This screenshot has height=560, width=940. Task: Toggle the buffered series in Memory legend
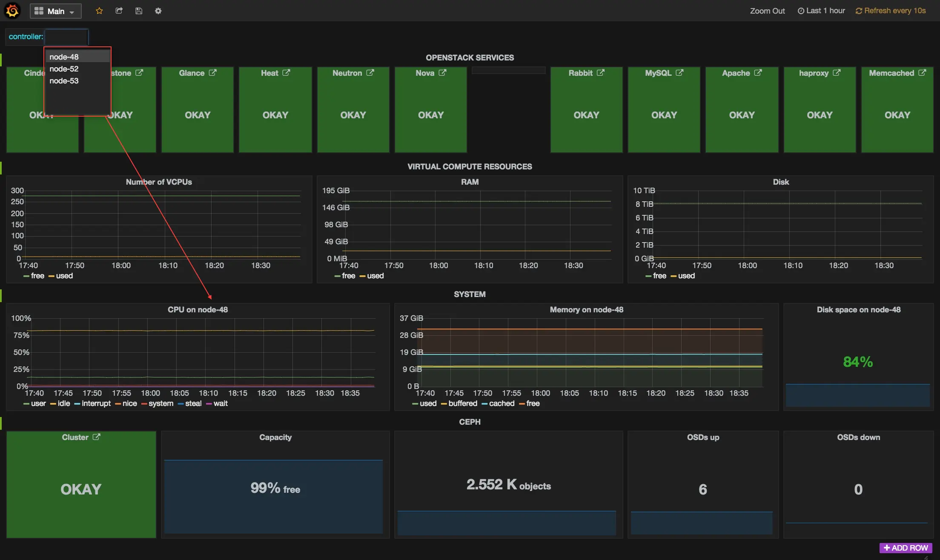tap(462, 403)
